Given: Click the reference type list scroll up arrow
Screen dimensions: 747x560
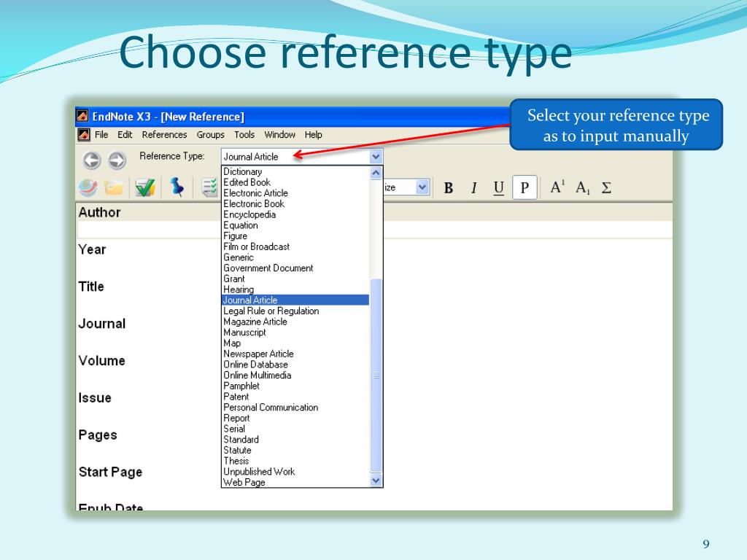Looking at the screenshot, I should tap(376, 172).
